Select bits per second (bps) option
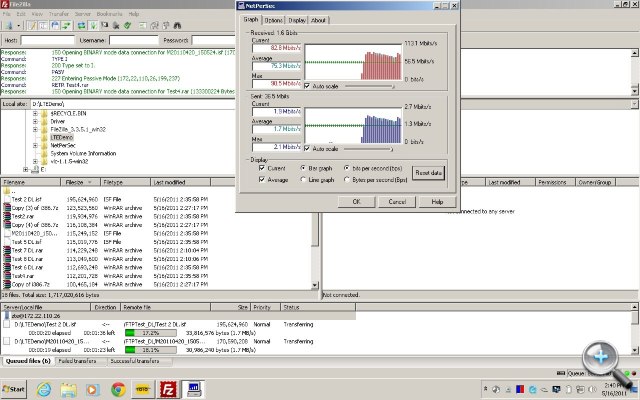The width and height of the screenshot is (640, 400). [x=347, y=168]
